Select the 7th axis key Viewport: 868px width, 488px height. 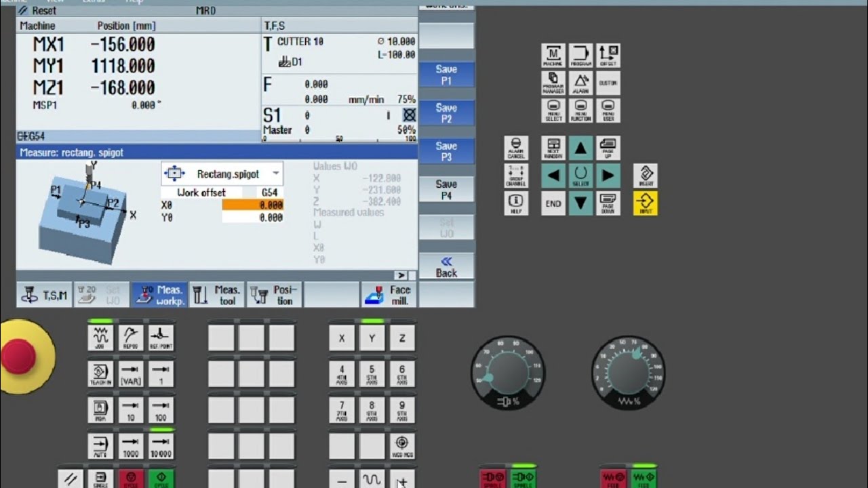click(x=342, y=410)
